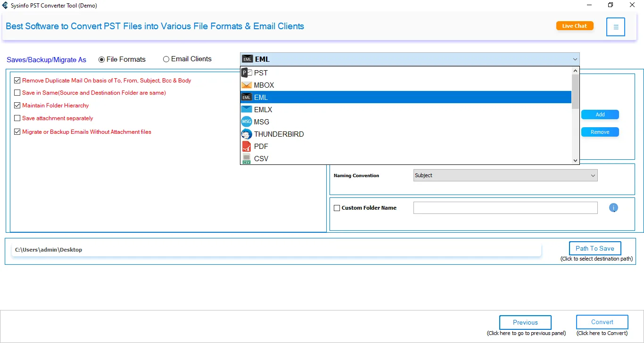Click the EMLX blue envelope icon

pos(247,109)
